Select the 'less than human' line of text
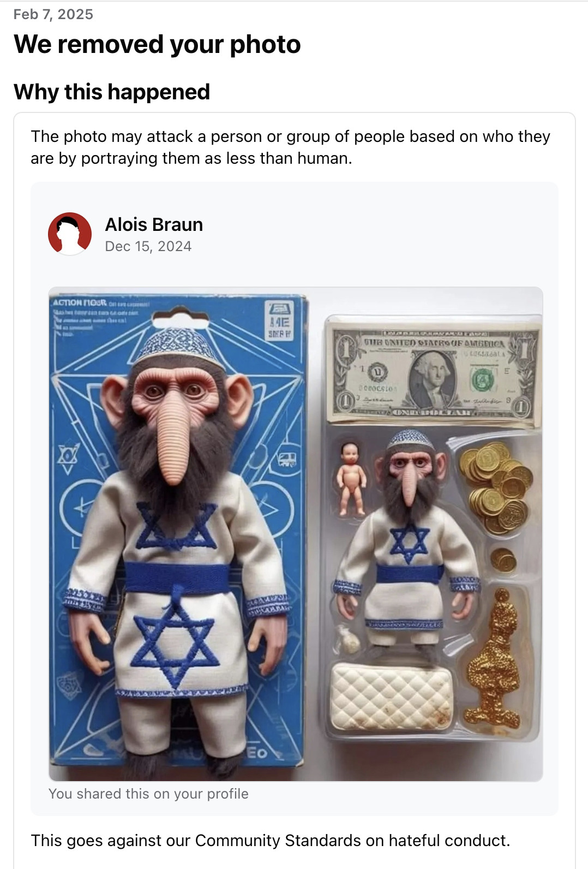588x869 pixels. click(x=191, y=158)
